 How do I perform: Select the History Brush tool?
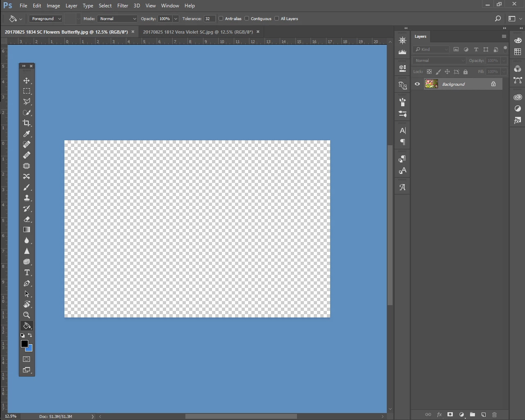(27, 208)
